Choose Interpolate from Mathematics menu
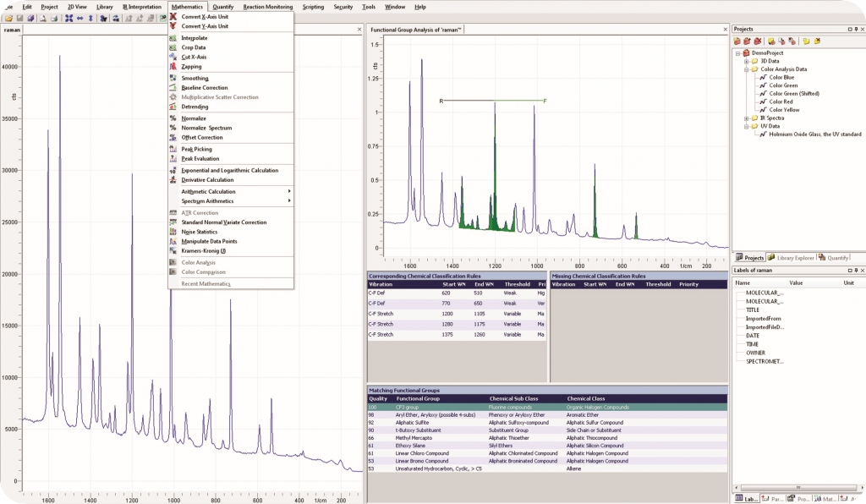 tap(195, 38)
